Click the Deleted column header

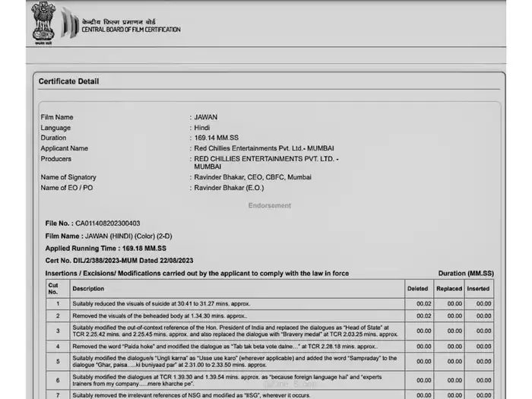pyautogui.click(x=418, y=288)
